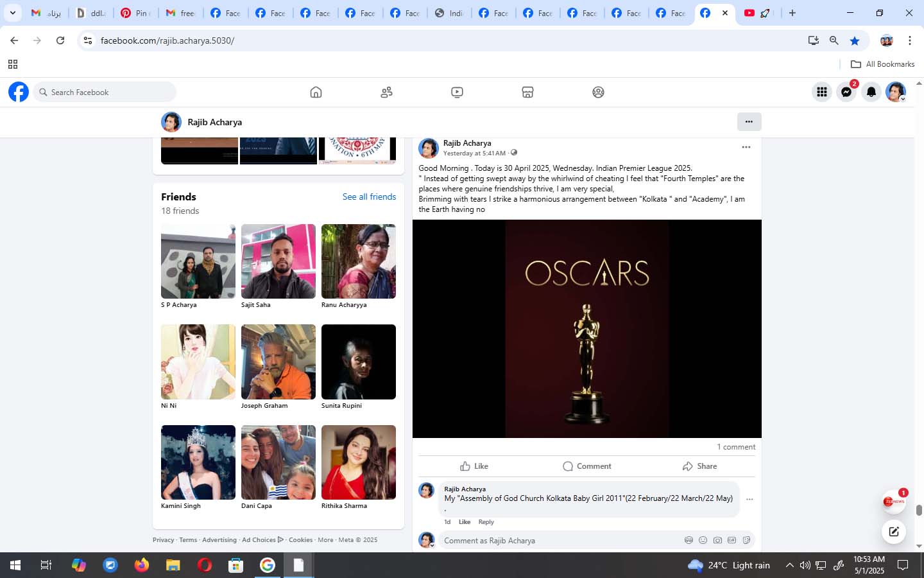Like the Oscars post
Image resolution: width=924 pixels, height=578 pixels.
click(474, 466)
